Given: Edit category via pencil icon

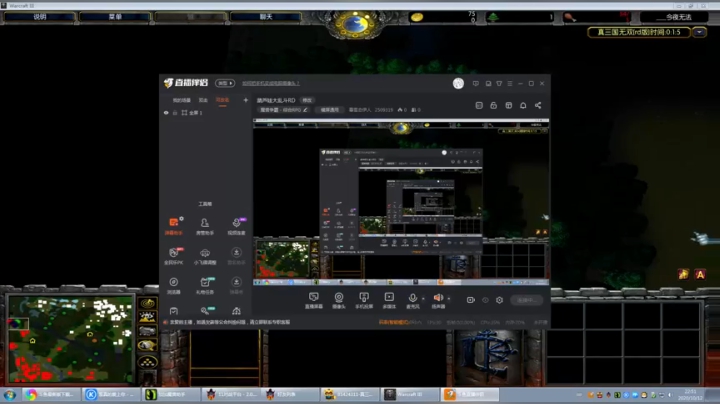Looking at the screenshot, I should point(305,110).
